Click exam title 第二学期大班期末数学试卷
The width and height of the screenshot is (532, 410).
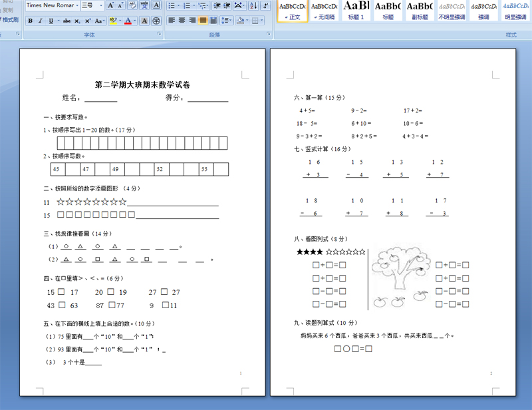[142, 85]
